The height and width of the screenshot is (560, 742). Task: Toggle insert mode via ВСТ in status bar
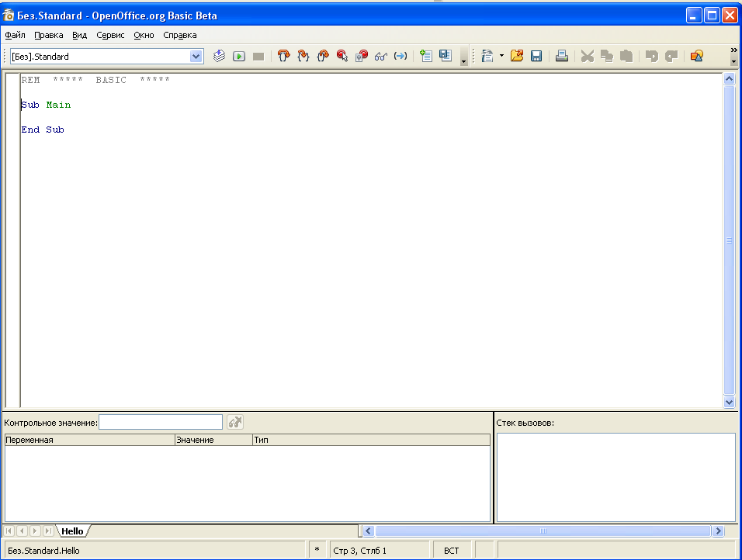[x=452, y=551]
